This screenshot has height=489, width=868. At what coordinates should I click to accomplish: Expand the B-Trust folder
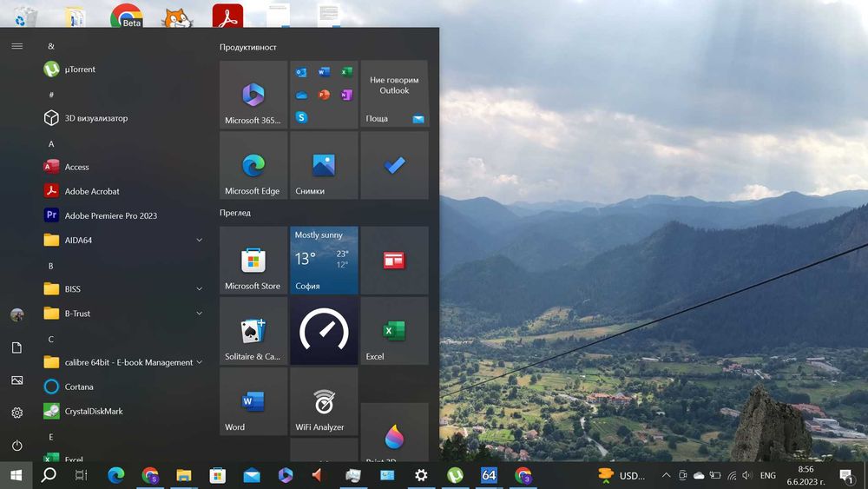(123, 313)
